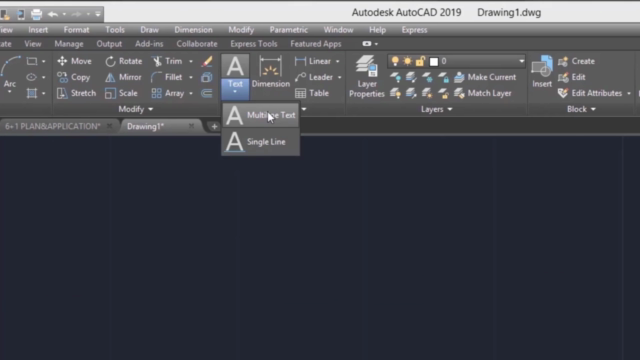Select the Arc tool

[x=10, y=71]
